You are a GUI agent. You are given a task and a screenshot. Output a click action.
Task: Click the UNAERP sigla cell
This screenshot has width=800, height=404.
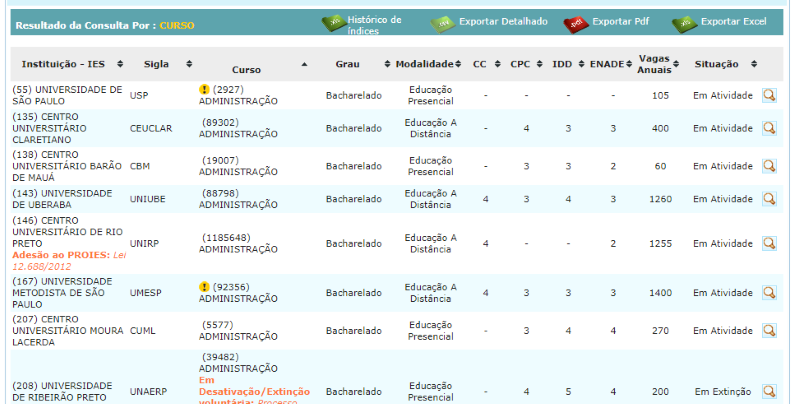point(148,391)
